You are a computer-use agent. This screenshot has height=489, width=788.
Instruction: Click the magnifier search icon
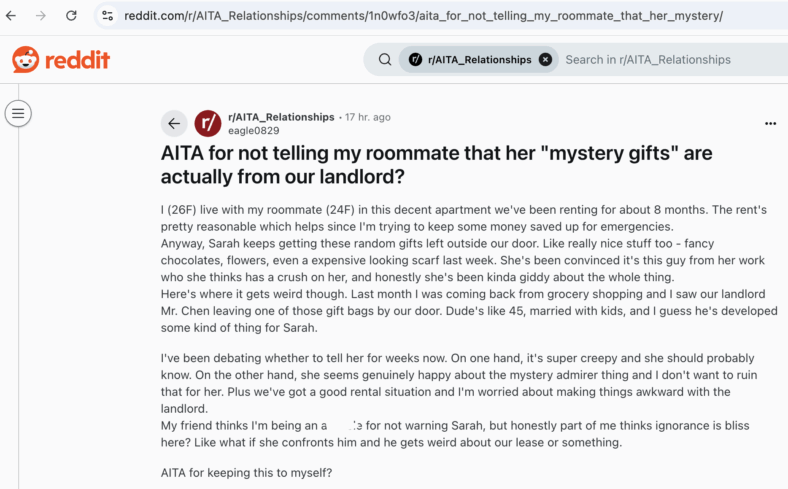point(385,59)
